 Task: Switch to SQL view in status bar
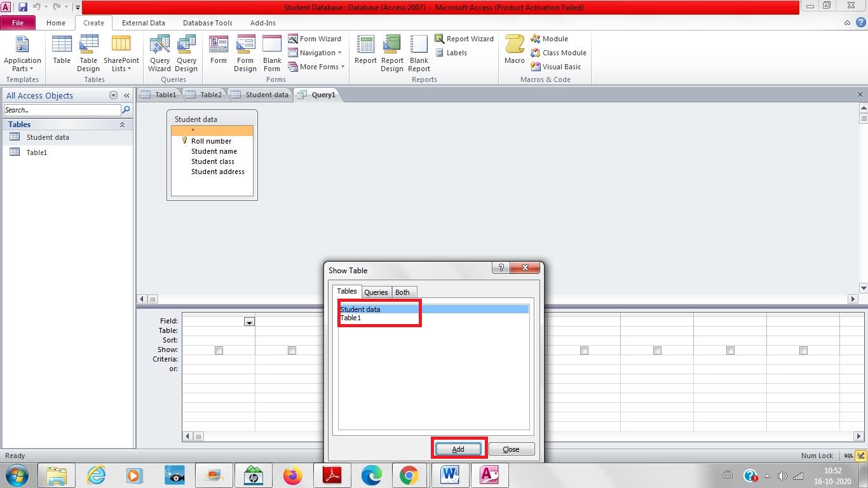[848, 456]
